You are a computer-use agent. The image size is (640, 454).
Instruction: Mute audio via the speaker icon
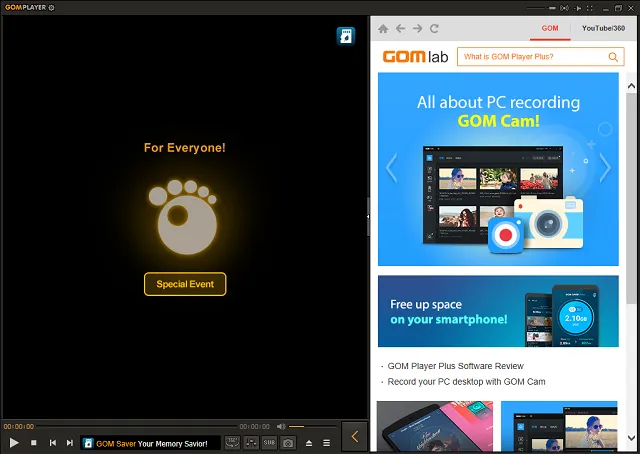[281, 427]
